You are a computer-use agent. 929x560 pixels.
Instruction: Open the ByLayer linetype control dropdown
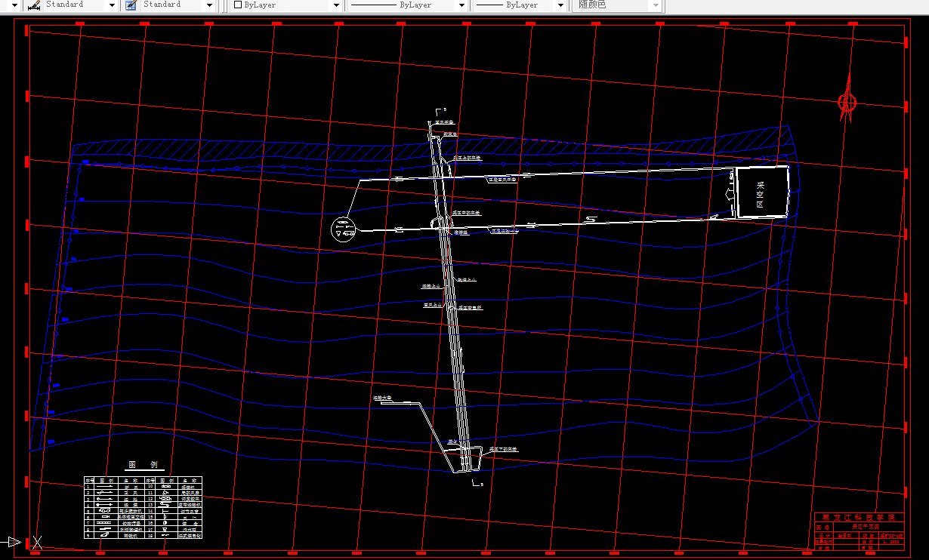(461, 5)
